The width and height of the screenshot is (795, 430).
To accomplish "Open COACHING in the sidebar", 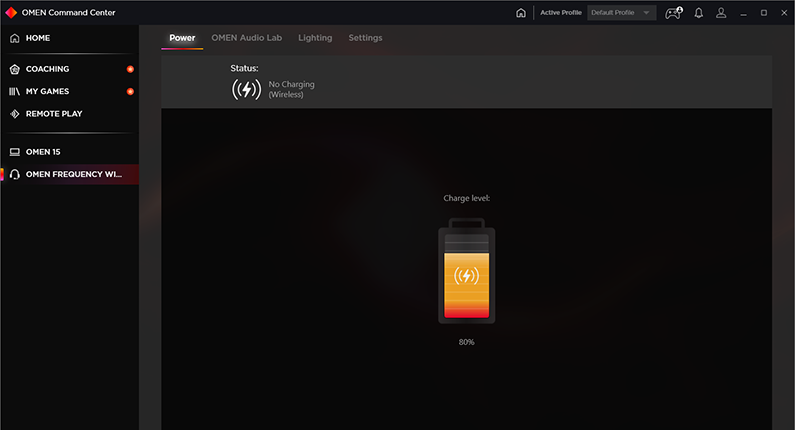I will click(69, 69).
